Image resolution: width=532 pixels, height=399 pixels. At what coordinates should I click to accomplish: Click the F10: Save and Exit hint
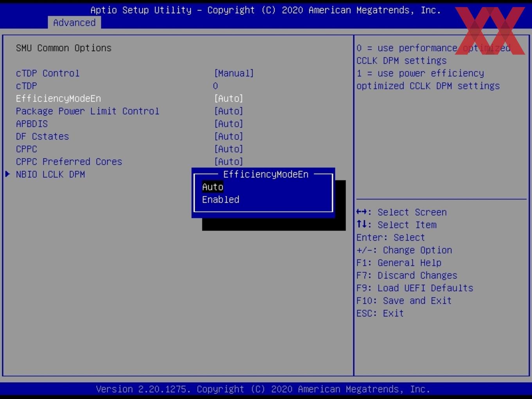404,301
